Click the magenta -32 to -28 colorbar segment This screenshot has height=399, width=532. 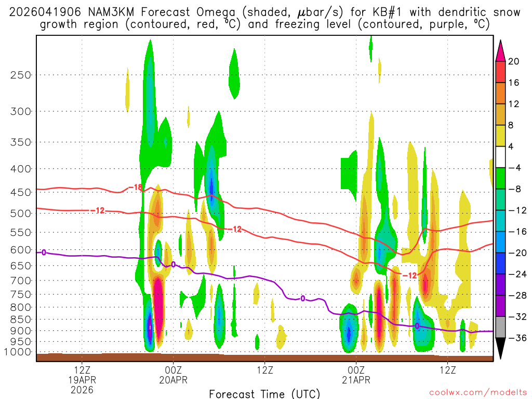(500, 306)
